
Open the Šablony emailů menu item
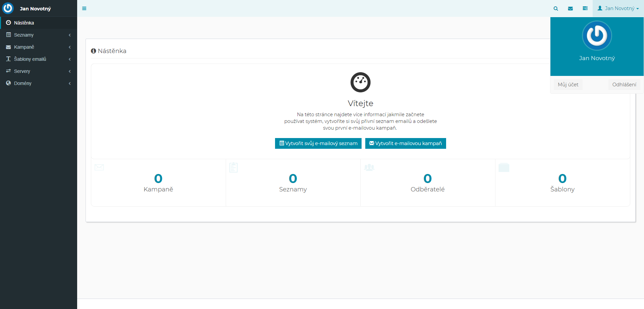point(39,59)
